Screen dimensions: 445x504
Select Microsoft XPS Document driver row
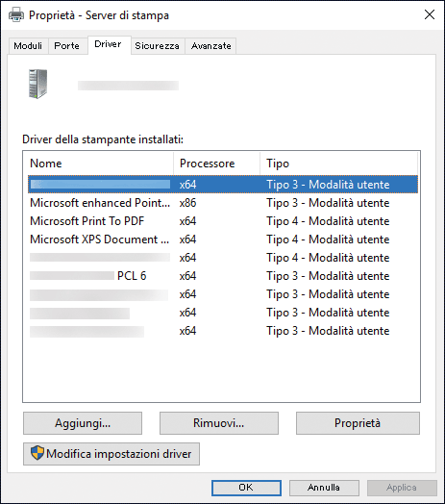point(223,239)
